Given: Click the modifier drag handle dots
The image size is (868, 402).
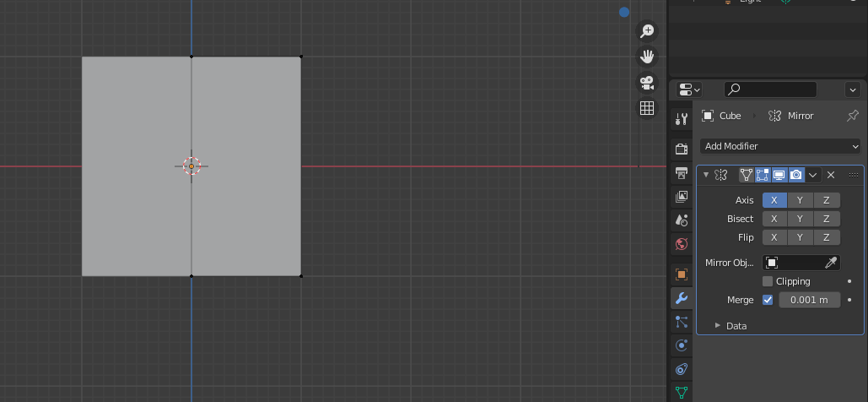Looking at the screenshot, I should point(853,175).
